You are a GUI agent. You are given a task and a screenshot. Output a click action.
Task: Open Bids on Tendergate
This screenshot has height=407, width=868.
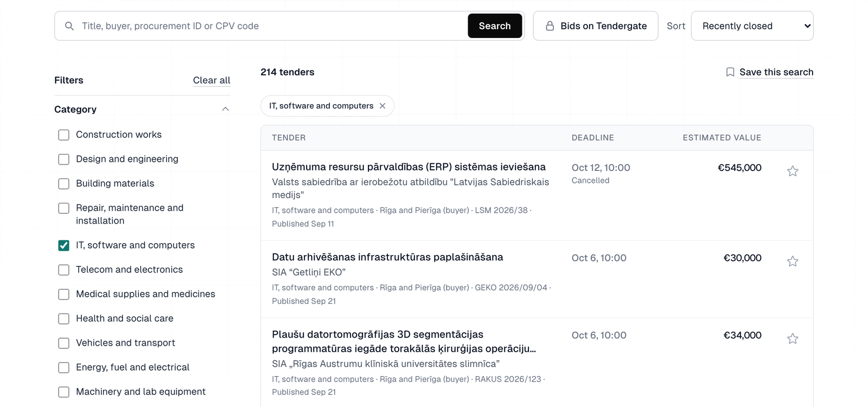(x=596, y=26)
